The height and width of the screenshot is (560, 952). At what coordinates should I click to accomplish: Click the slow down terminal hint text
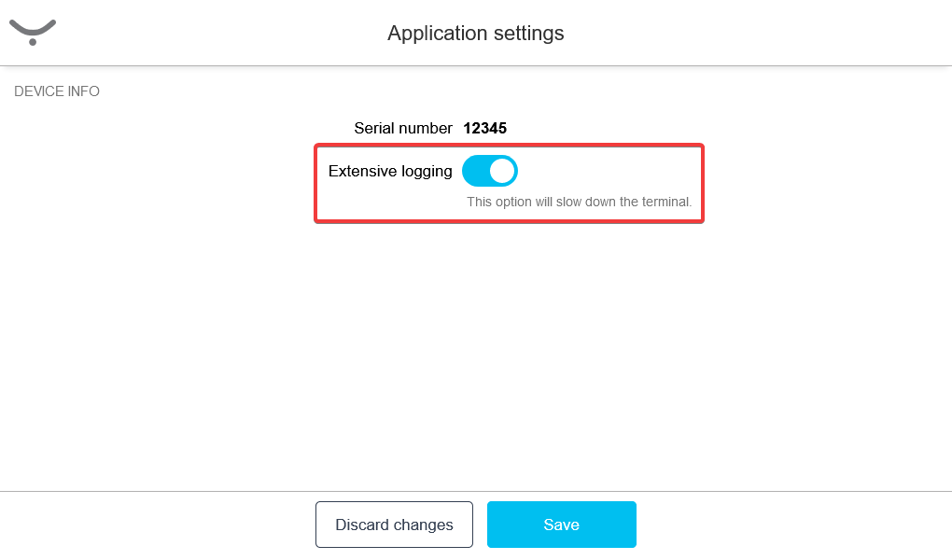579,202
